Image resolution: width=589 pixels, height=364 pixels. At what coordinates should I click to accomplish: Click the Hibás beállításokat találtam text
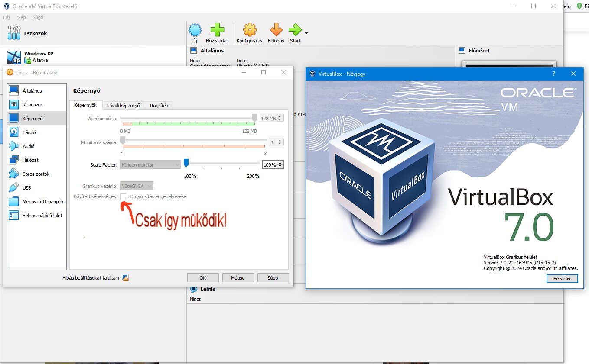tap(91, 278)
